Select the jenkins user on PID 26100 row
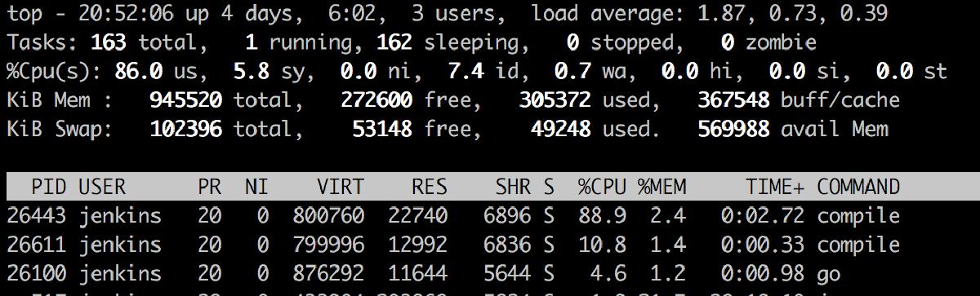The image size is (980, 296). click(x=120, y=273)
